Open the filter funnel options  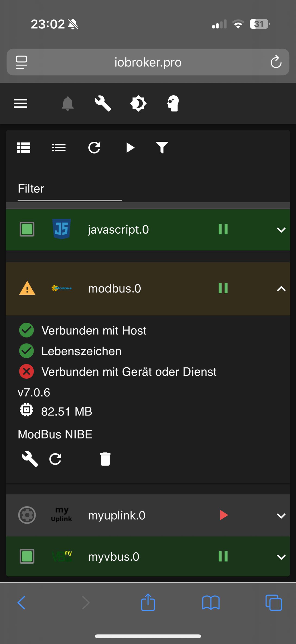tap(162, 147)
